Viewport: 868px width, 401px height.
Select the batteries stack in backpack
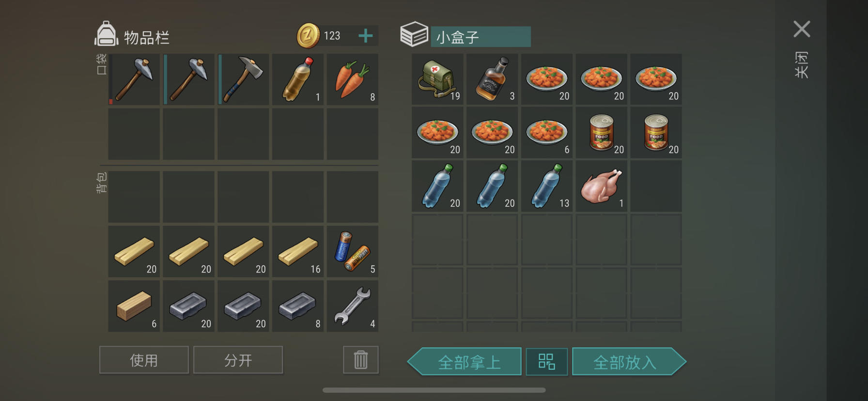coord(352,251)
